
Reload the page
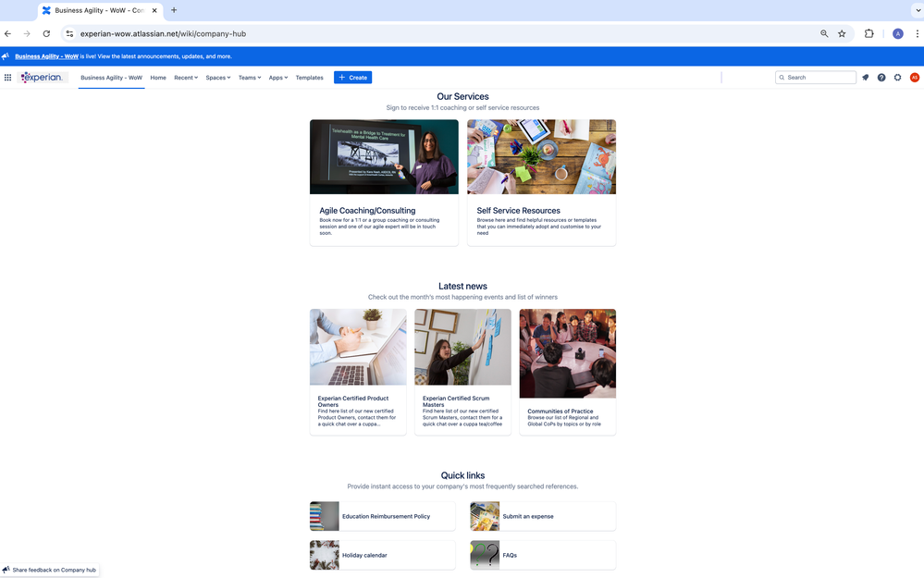[x=46, y=33]
